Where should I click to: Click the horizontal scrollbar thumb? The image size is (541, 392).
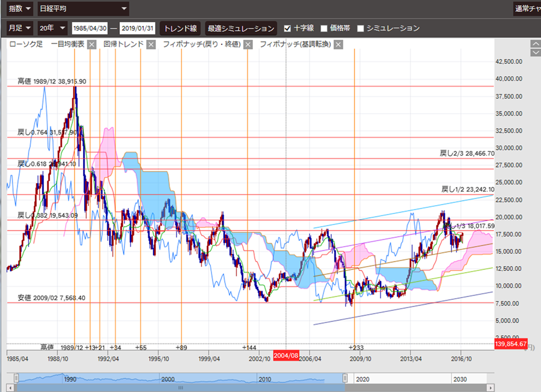point(181,388)
